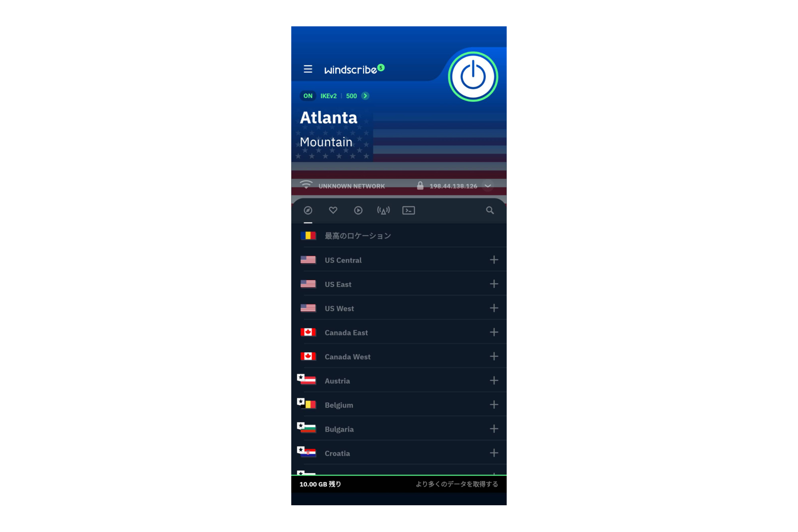The image size is (798, 532).
Task: Select the all-locations tab filter
Action: click(x=308, y=210)
